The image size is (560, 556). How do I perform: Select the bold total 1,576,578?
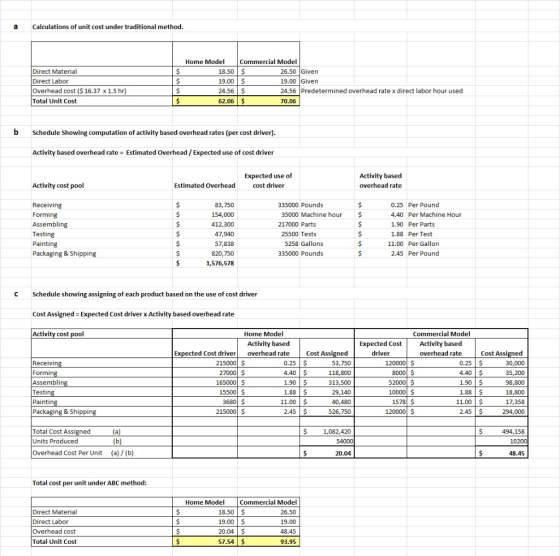(x=220, y=263)
